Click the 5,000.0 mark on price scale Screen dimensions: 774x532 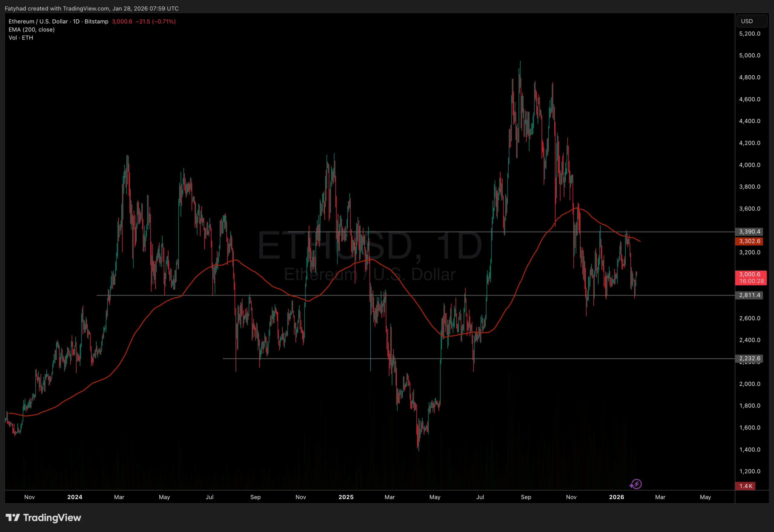pos(750,55)
